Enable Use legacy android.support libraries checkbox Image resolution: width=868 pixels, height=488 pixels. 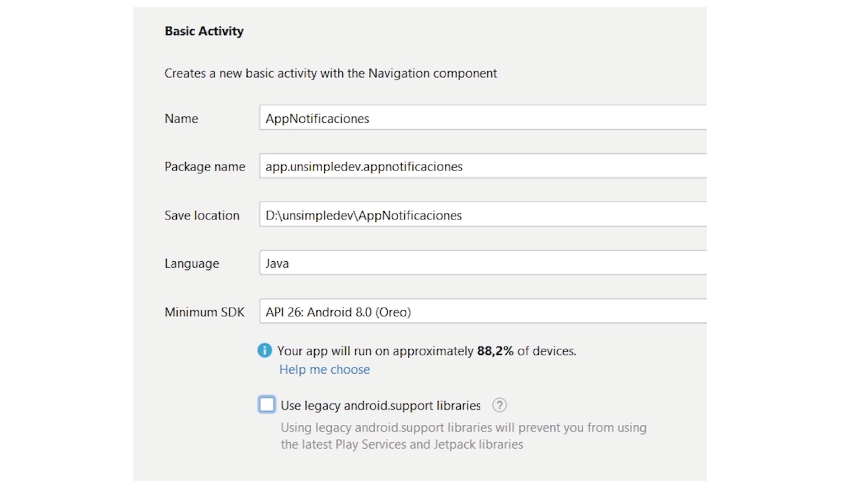pos(267,404)
